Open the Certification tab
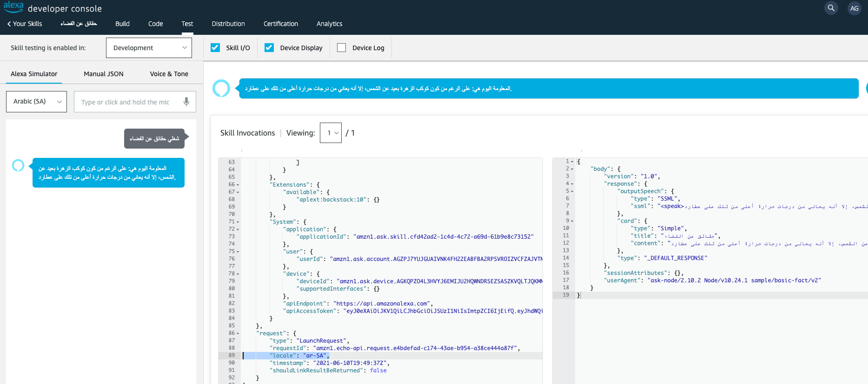Image resolution: width=868 pixels, height=384 pixels. pyautogui.click(x=280, y=24)
